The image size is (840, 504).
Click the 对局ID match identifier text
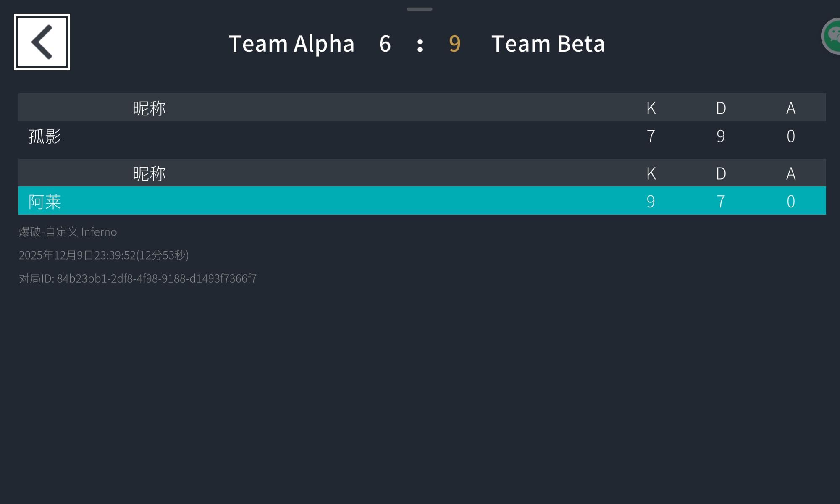click(138, 278)
